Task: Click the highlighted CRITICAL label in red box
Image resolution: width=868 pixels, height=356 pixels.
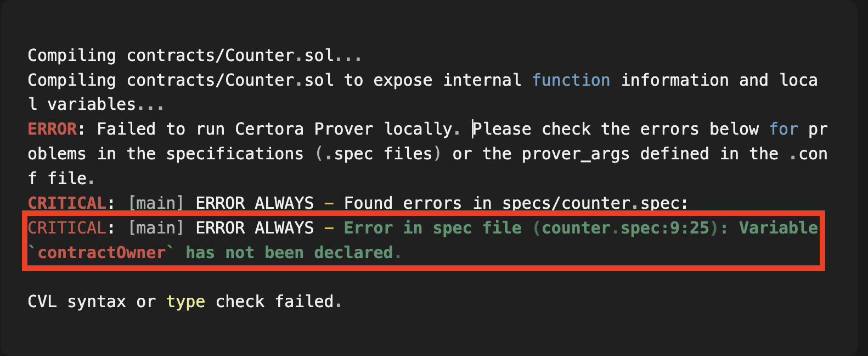Action: [x=66, y=228]
